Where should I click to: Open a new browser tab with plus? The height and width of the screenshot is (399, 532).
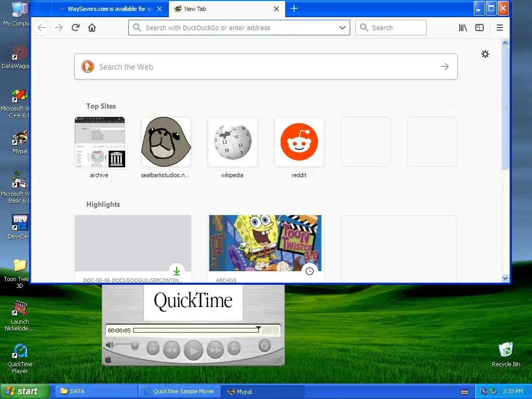tap(294, 8)
